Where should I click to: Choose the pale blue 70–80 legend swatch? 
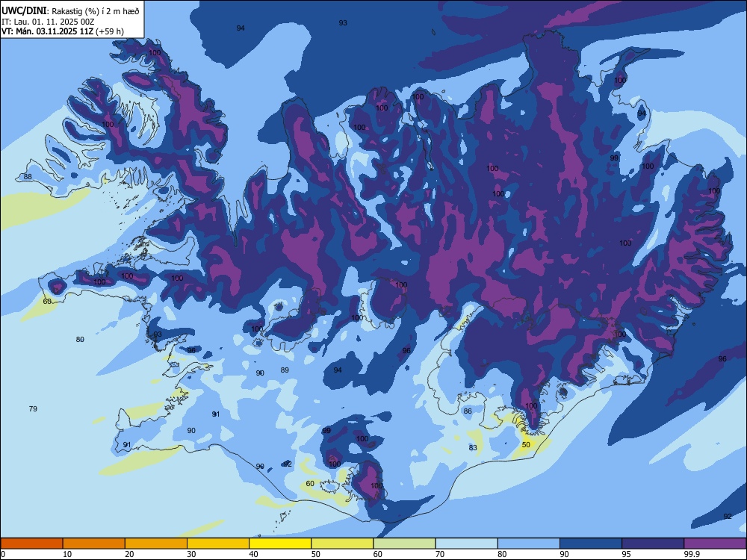pos(467,544)
